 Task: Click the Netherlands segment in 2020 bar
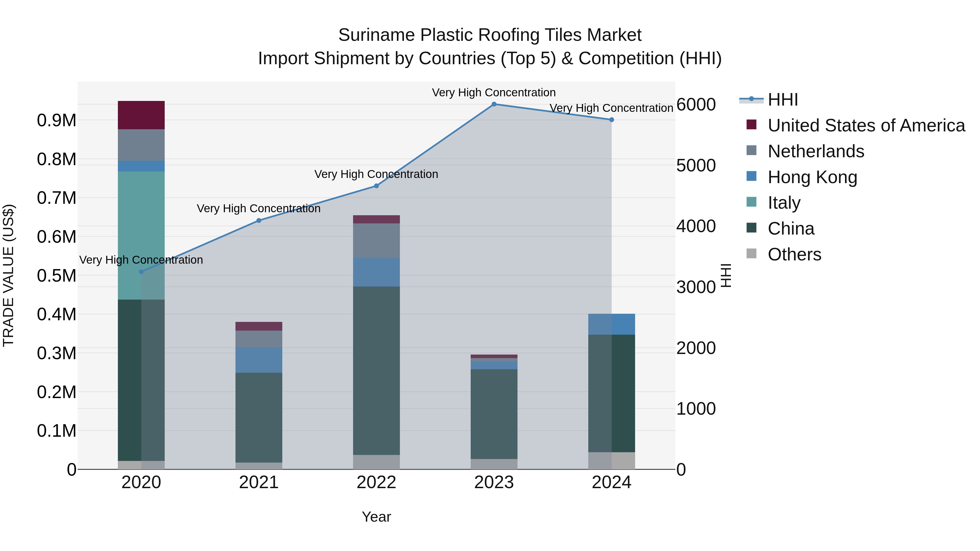(x=141, y=145)
